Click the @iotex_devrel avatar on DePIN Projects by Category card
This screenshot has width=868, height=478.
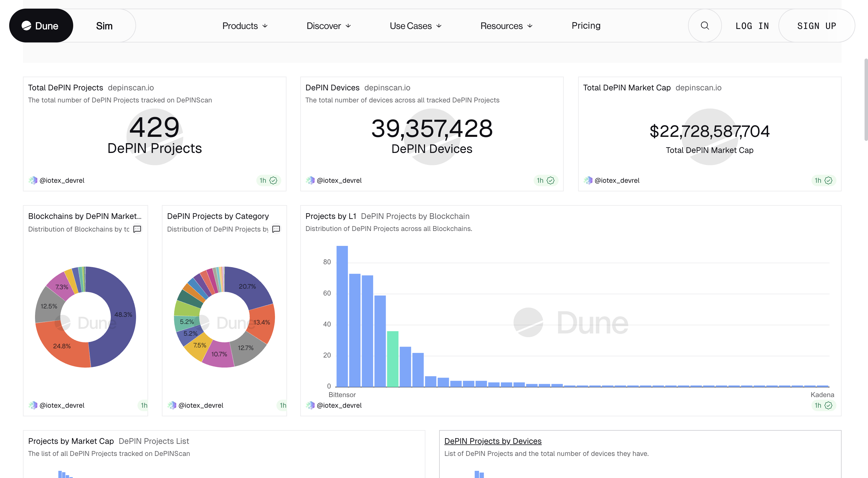coord(172,405)
